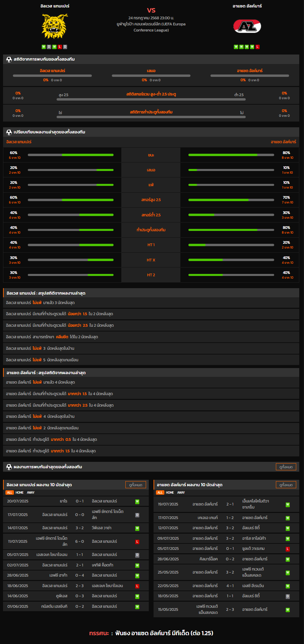Click W badge on 25/05/2025 3-2 row
Viewport: 304px width, 644px height.
(288, 573)
